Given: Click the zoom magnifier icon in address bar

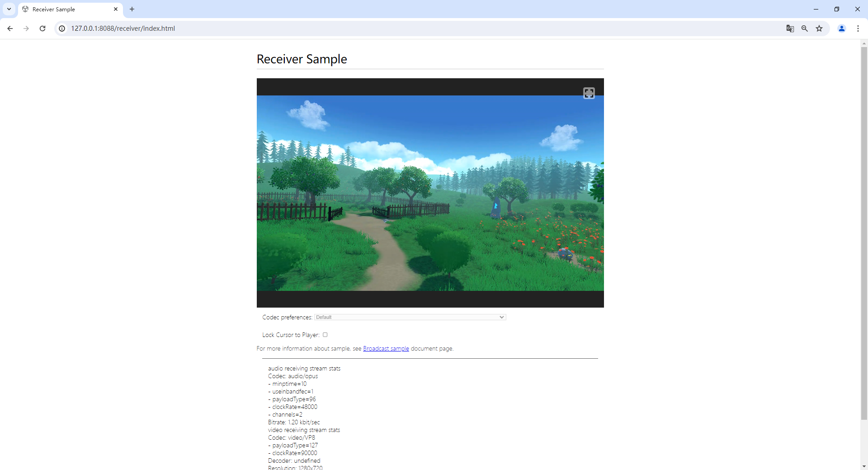Looking at the screenshot, I should click(804, 28).
